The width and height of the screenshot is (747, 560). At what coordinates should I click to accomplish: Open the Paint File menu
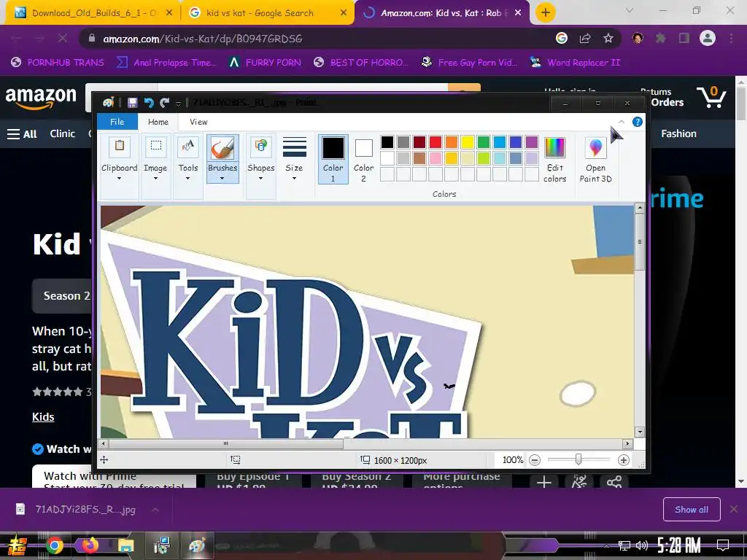point(117,122)
